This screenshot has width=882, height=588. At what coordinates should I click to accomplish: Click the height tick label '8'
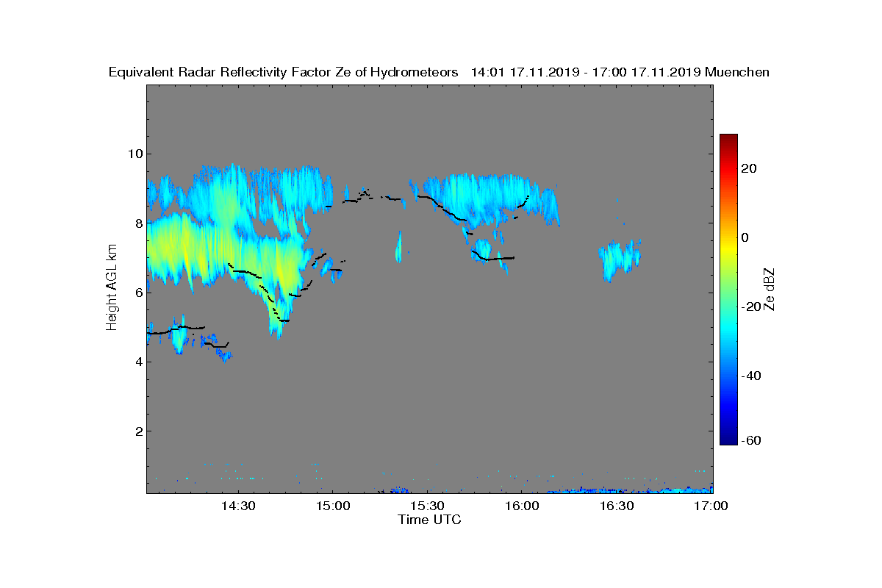click(x=138, y=223)
